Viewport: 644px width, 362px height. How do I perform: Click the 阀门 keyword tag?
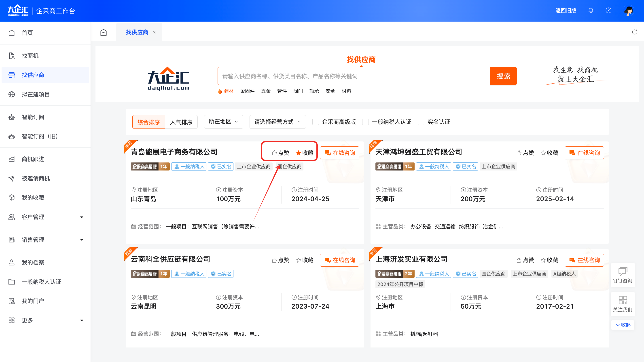[298, 91]
